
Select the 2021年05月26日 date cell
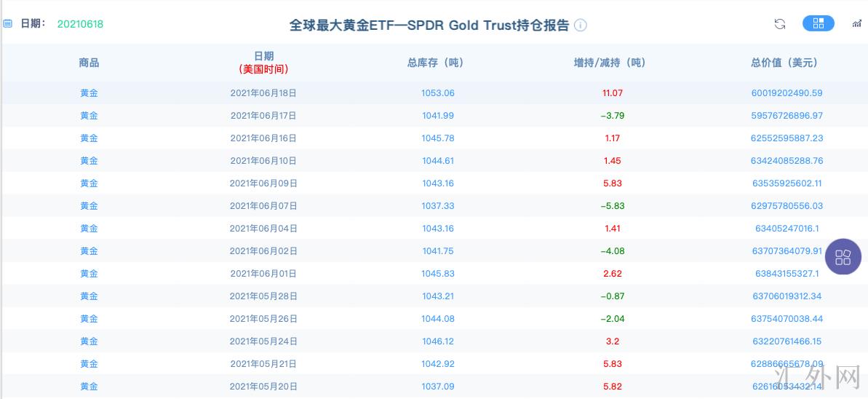coord(263,319)
